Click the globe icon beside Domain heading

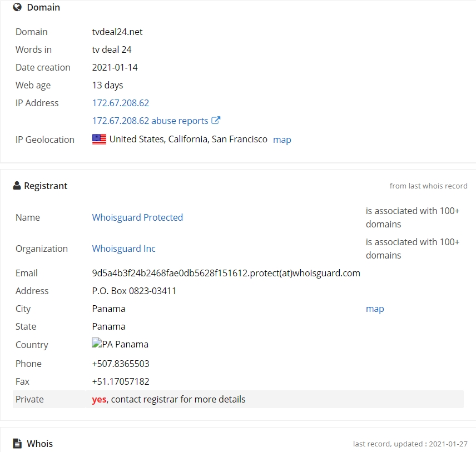click(x=17, y=7)
